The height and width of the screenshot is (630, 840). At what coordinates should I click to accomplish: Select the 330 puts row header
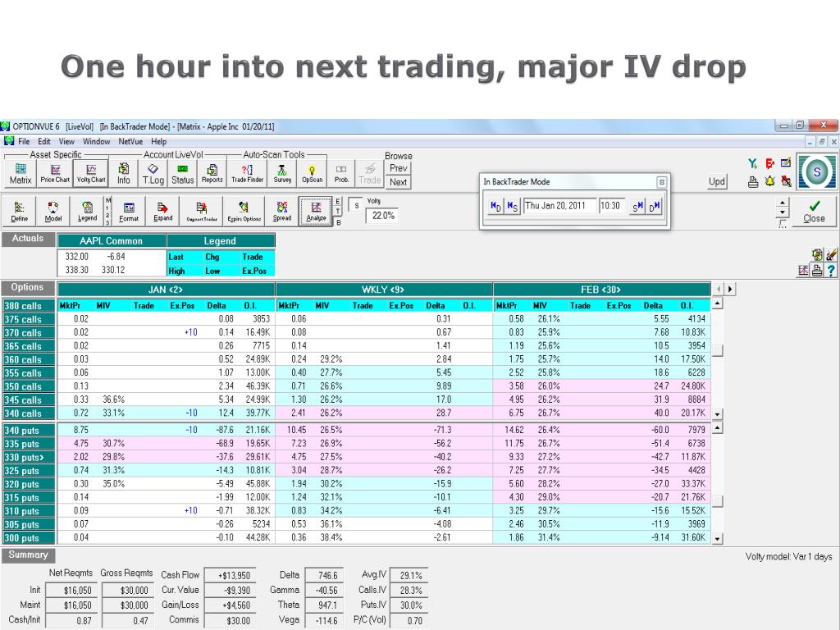tap(29, 457)
